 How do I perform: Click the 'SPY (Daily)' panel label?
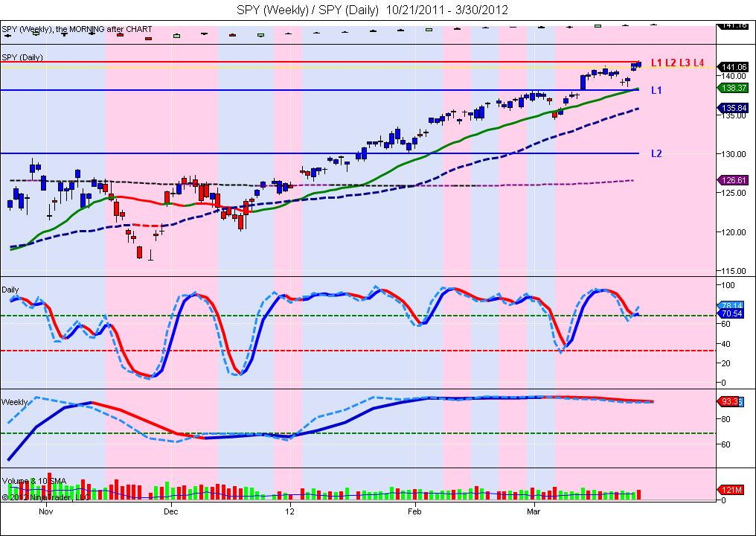pyautogui.click(x=22, y=57)
